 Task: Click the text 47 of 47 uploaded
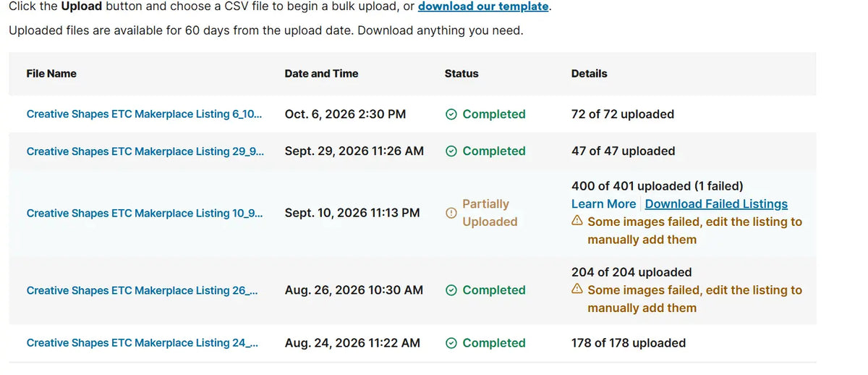coord(624,151)
